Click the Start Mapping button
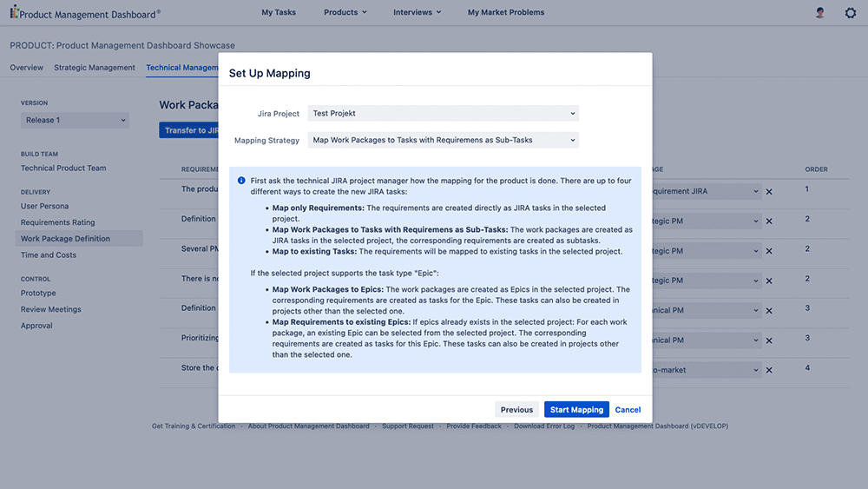The height and width of the screenshot is (489, 868). click(x=576, y=409)
